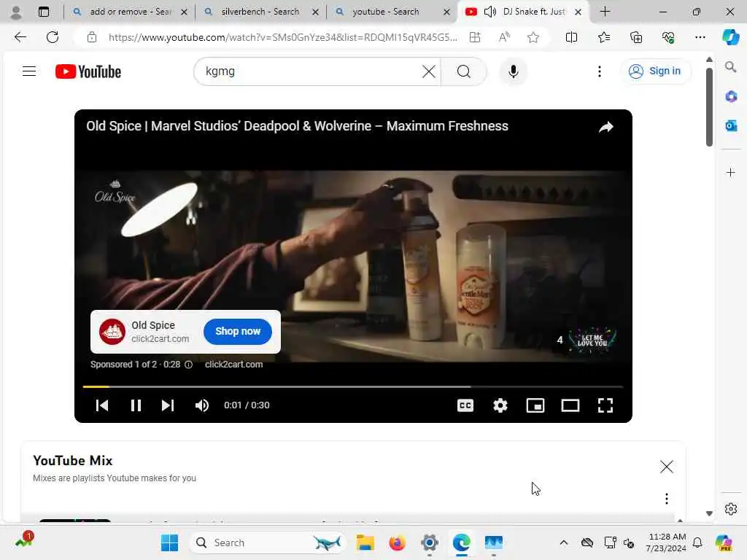Click the Let Me Love You skip thumbnail
The image size is (747, 560).
tap(592, 340)
